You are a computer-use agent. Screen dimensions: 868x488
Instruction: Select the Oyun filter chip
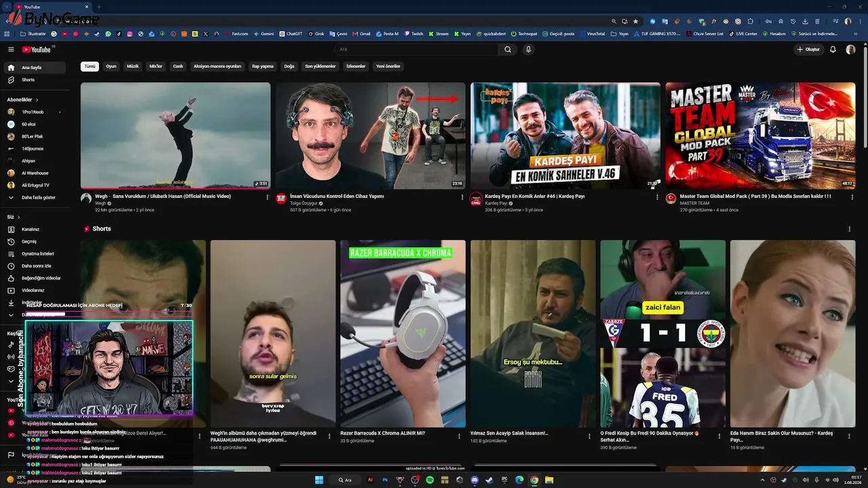coord(111,66)
